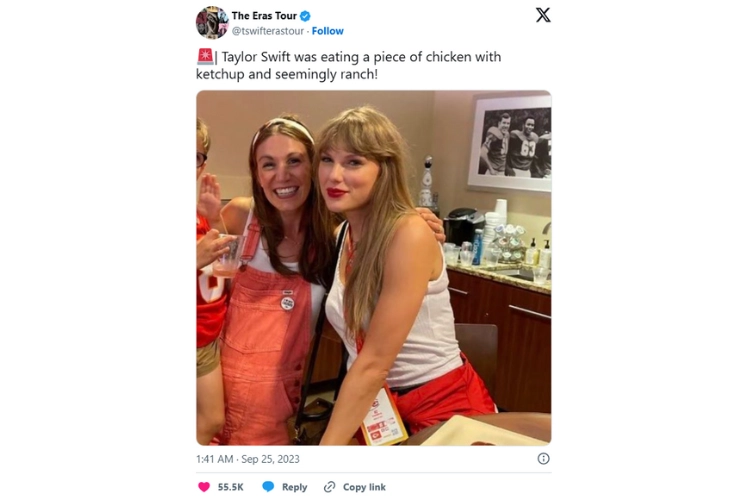
Task: Open The Eras Tour profile avatar
Action: pos(212,22)
